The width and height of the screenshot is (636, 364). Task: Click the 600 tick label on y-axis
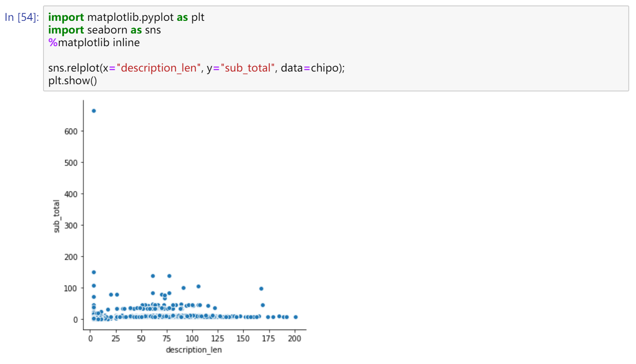72,131
